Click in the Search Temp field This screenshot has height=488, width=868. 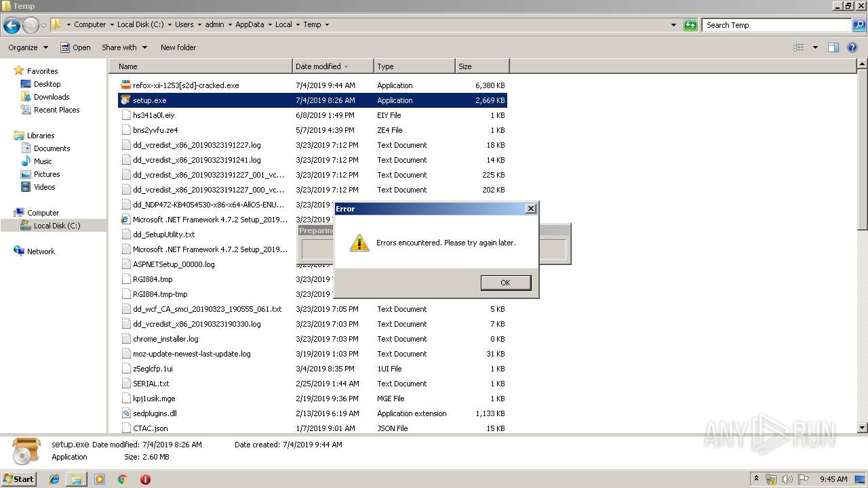pos(777,25)
